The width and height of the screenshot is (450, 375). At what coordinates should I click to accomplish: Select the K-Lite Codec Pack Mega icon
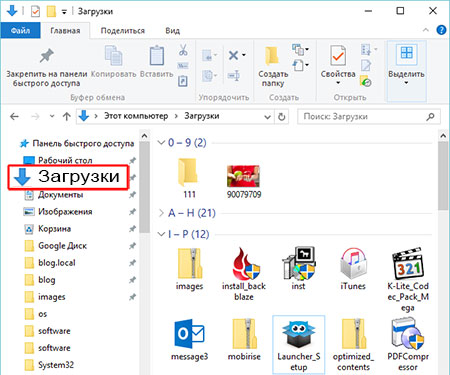[408, 263]
